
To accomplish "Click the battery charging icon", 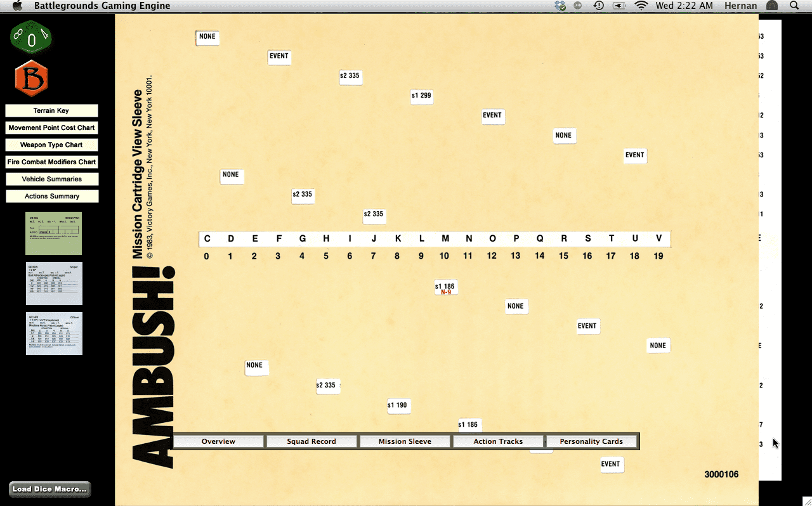I will point(619,6).
